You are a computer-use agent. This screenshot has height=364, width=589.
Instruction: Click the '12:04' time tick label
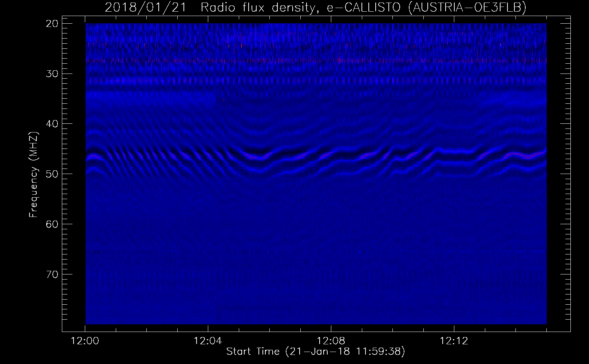point(208,341)
